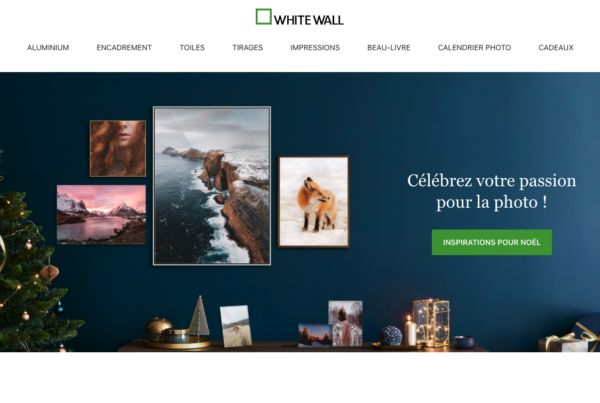This screenshot has width=600, height=403.
Task: Click the red fox framed photo
Action: (x=314, y=202)
